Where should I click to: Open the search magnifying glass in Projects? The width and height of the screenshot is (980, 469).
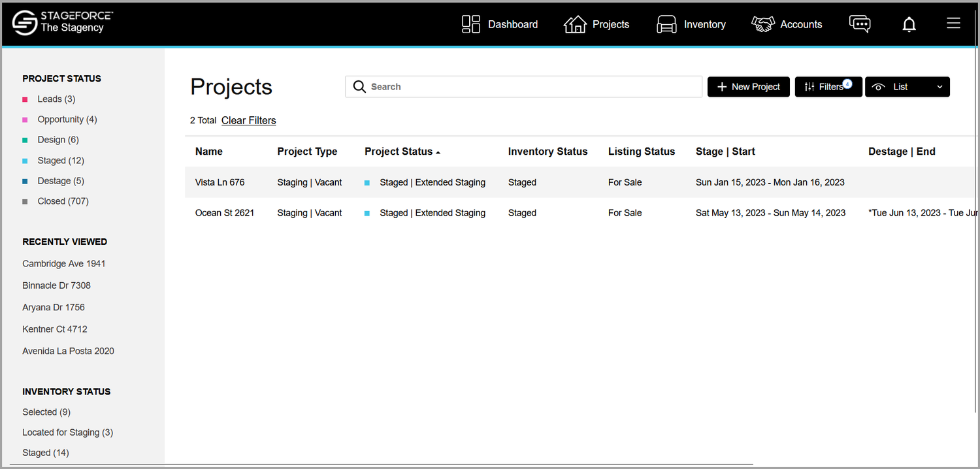coord(359,86)
